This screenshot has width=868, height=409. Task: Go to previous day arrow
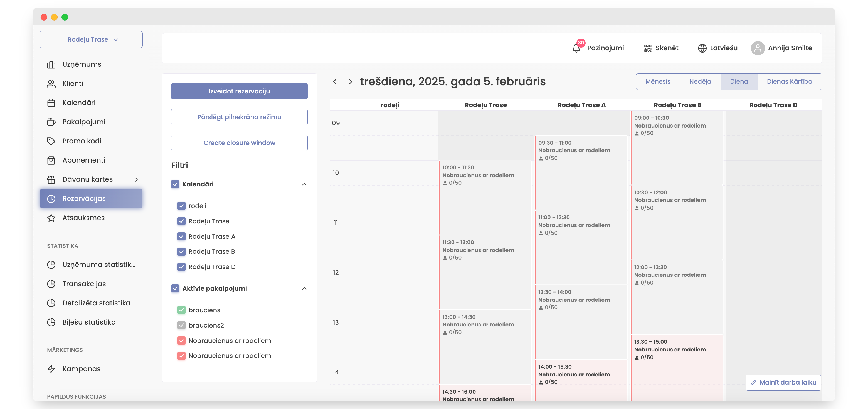(x=335, y=81)
